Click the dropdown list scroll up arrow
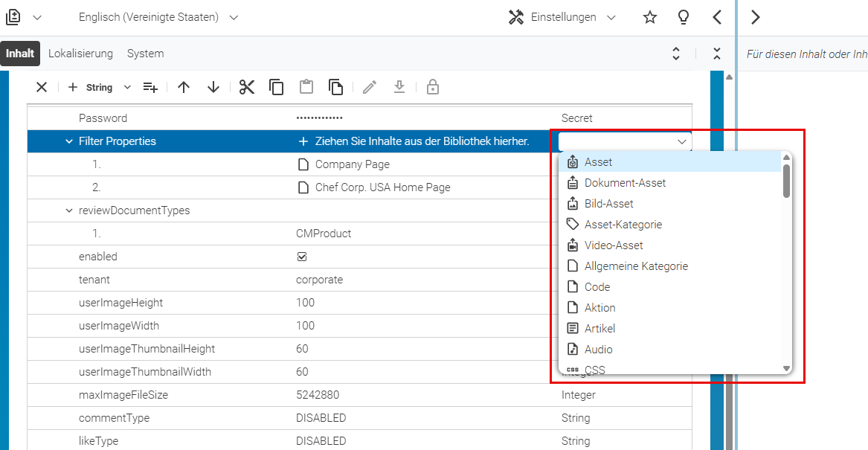The height and width of the screenshot is (450, 868). click(786, 158)
